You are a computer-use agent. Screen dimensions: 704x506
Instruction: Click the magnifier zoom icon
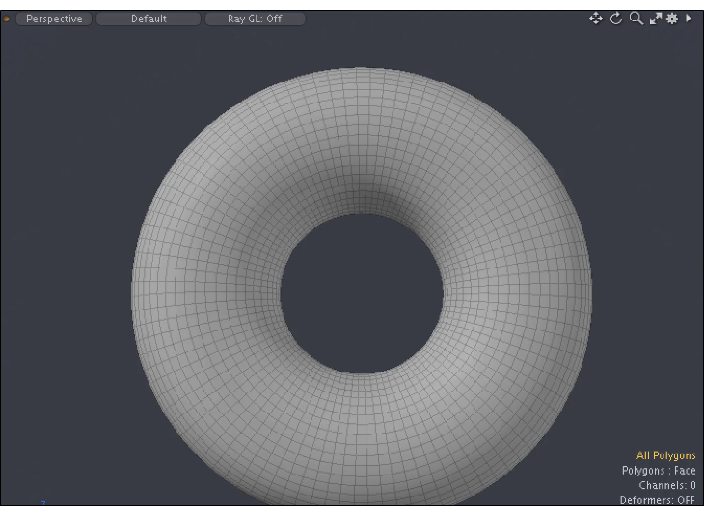pos(636,18)
